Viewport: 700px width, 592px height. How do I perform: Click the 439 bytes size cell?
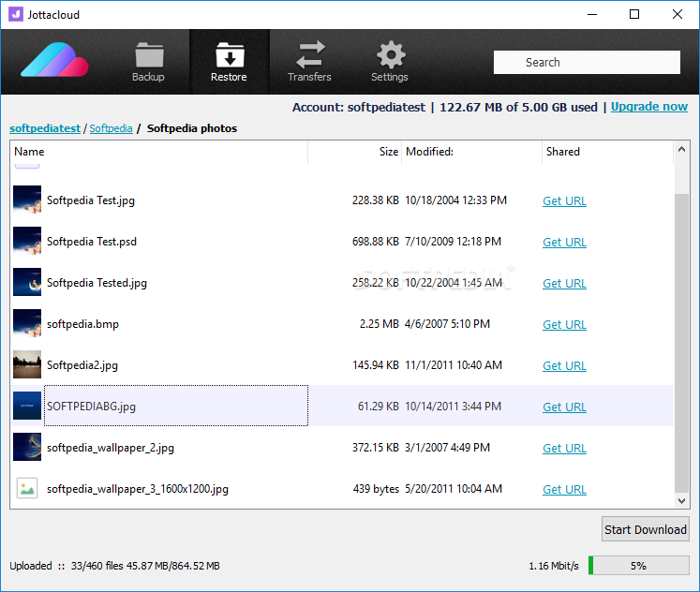pyautogui.click(x=376, y=489)
